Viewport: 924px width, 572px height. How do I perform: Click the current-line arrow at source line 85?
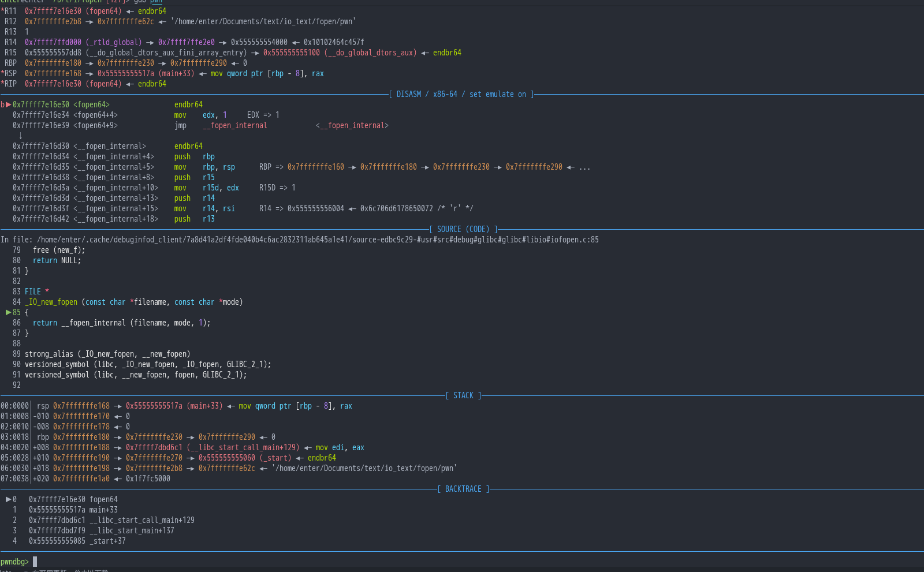click(x=8, y=312)
